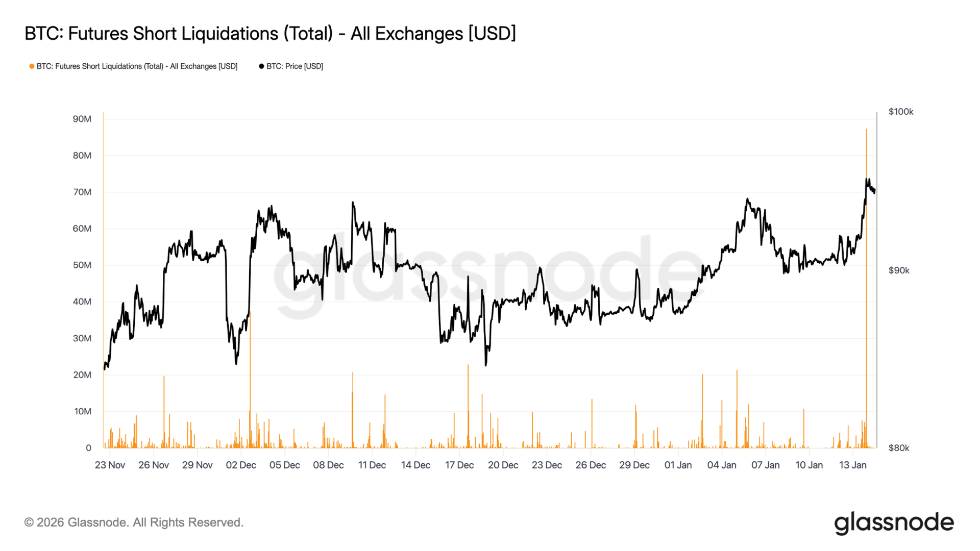This screenshot has height=551, width=980.
Task: Select the 01 Jan date label
Action: [x=678, y=465]
